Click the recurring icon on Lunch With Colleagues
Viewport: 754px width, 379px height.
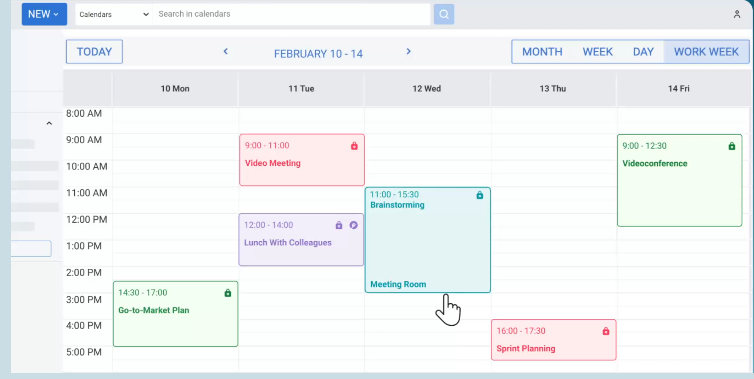pos(354,225)
